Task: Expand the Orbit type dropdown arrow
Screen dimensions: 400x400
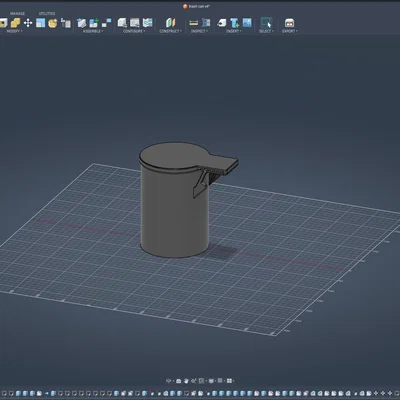Action: (173, 381)
